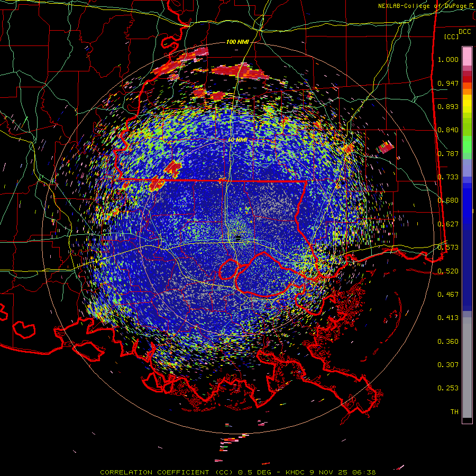Click the 0.467 scale value

(448, 294)
